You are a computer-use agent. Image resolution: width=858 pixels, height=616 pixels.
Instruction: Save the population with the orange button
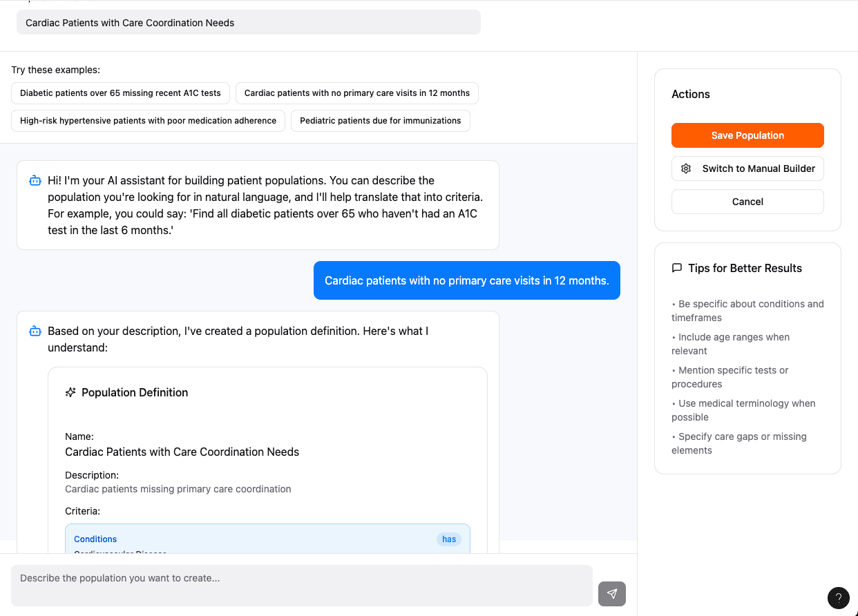[x=747, y=135]
